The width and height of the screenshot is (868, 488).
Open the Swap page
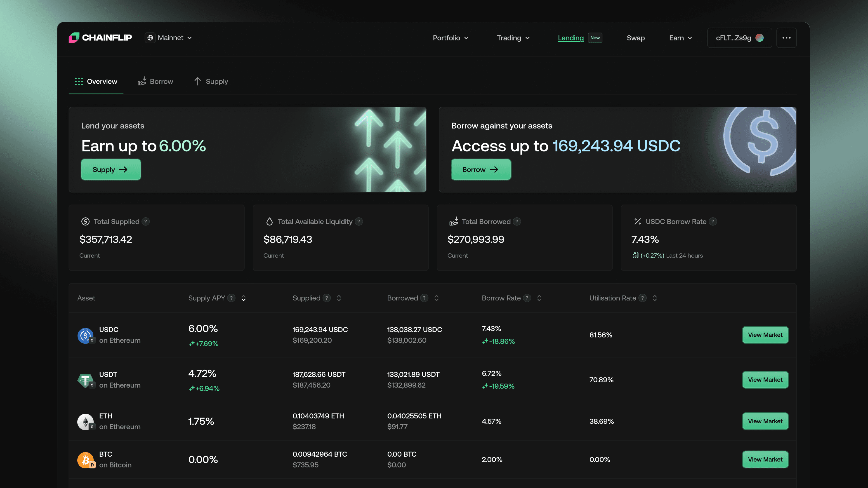click(x=635, y=38)
